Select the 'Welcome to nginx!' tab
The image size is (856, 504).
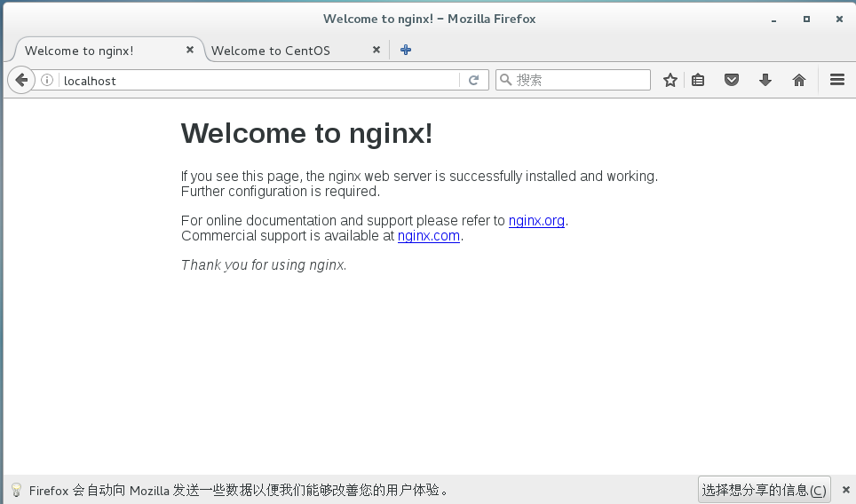tap(89, 51)
